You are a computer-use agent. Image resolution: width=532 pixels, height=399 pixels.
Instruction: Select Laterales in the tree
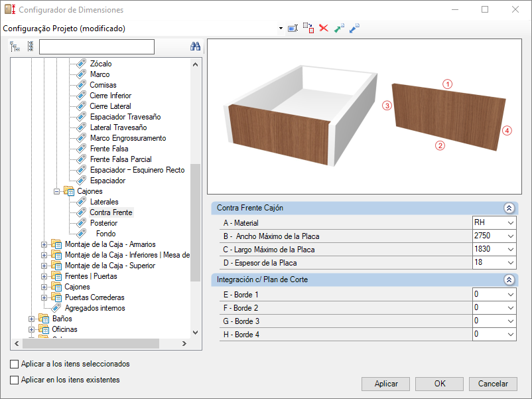click(104, 202)
